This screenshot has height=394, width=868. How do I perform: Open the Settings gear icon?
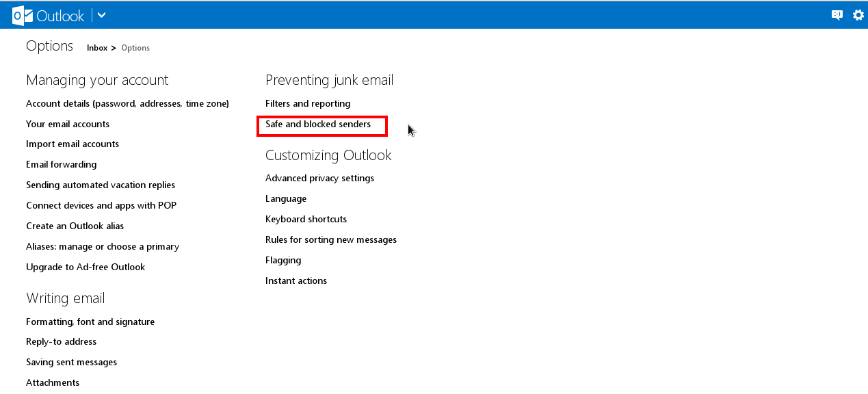[857, 14]
